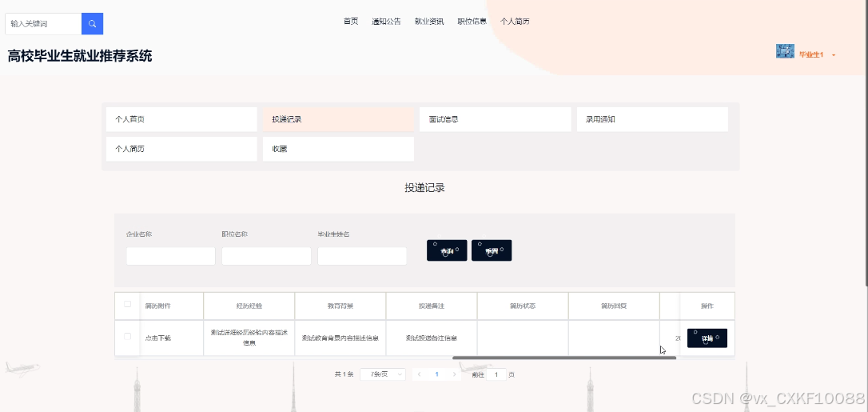Click the 测试教育背景内容描述信息 cell
Screen dimensions: 868x412
coord(340,338)
